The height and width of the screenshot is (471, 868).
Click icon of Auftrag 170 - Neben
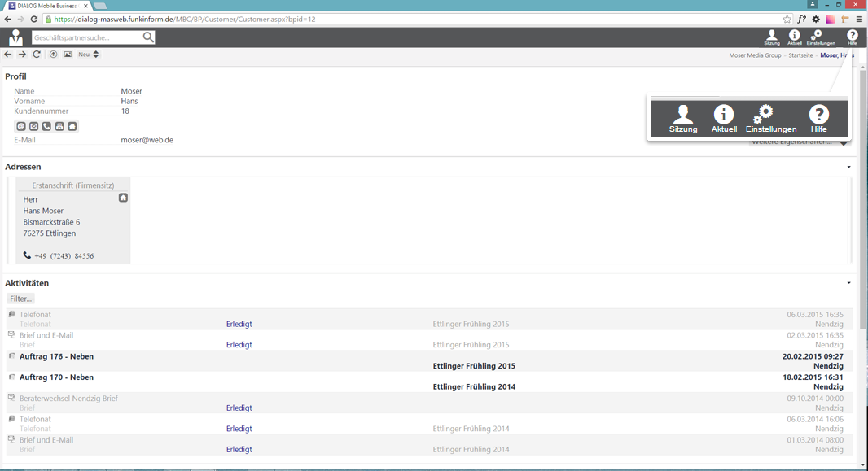[11, 377]
